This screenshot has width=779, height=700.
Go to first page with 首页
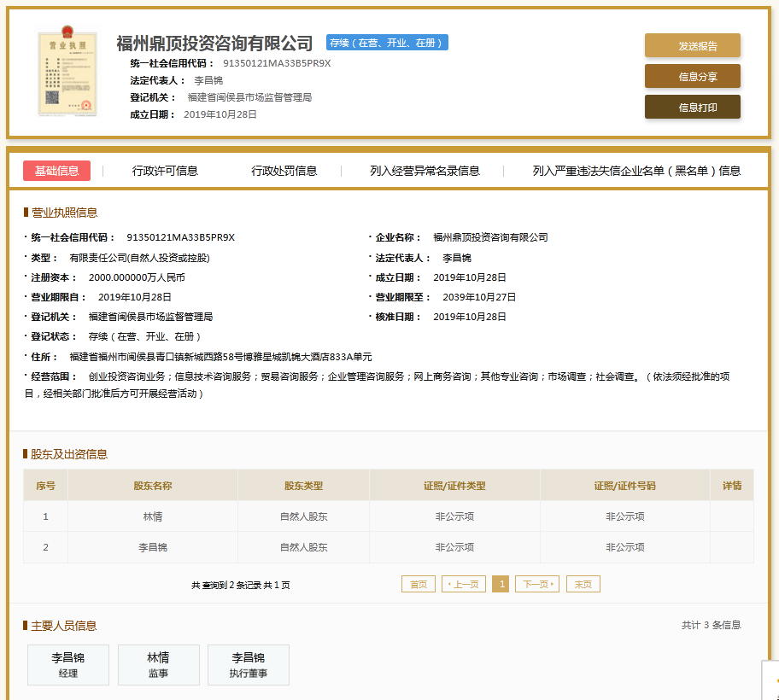coord(419,585)
